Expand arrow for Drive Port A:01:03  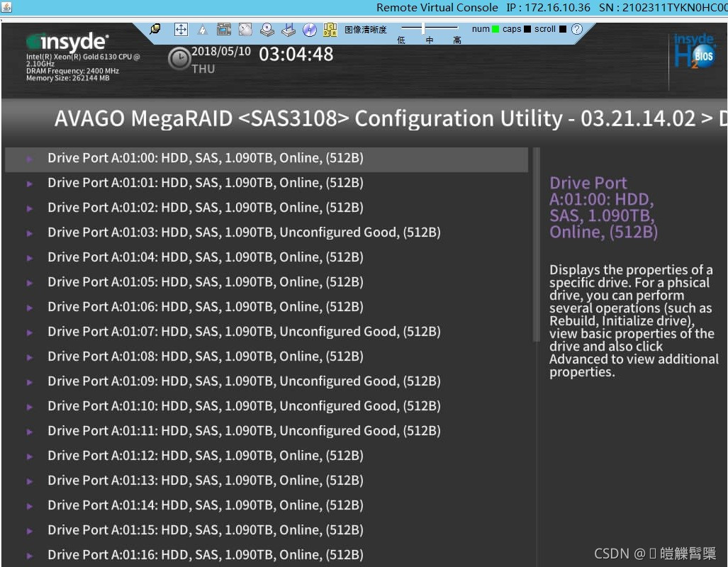(30, 233)
